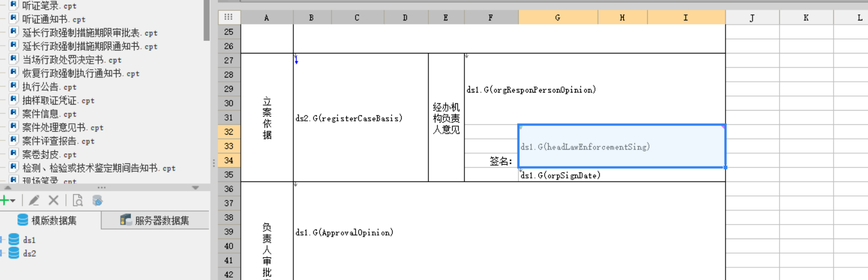Click the file icon of 执行公告.cpt
868x280 pixels.
[14, 87]
